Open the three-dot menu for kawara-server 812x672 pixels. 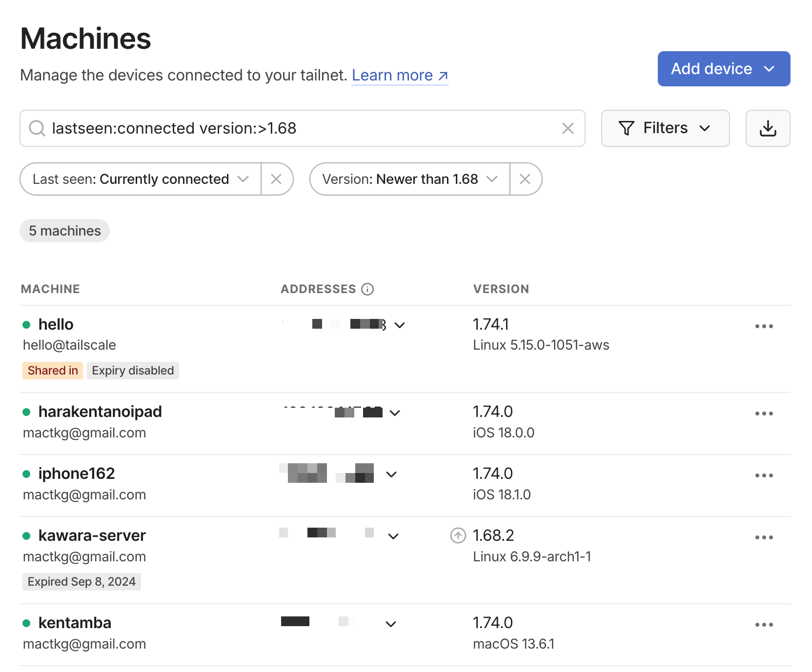pyautogui.click(x=764, y=537)
